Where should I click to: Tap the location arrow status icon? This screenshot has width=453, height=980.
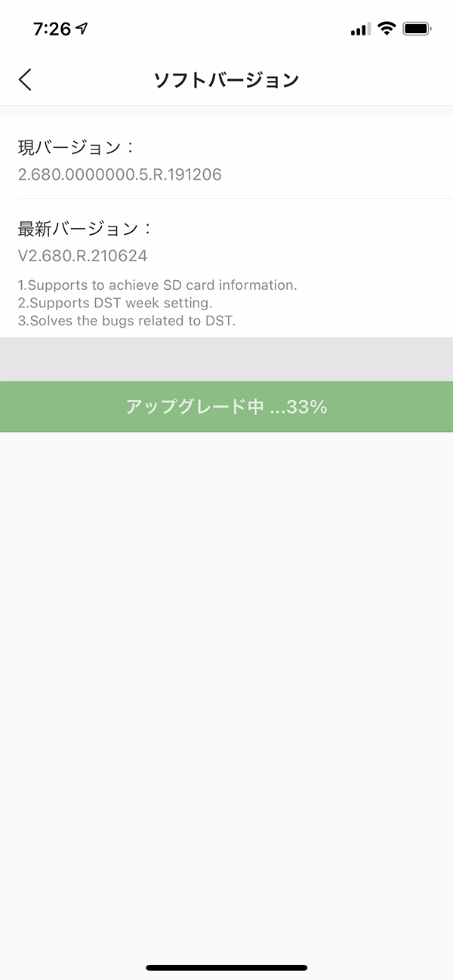(82, 29)
